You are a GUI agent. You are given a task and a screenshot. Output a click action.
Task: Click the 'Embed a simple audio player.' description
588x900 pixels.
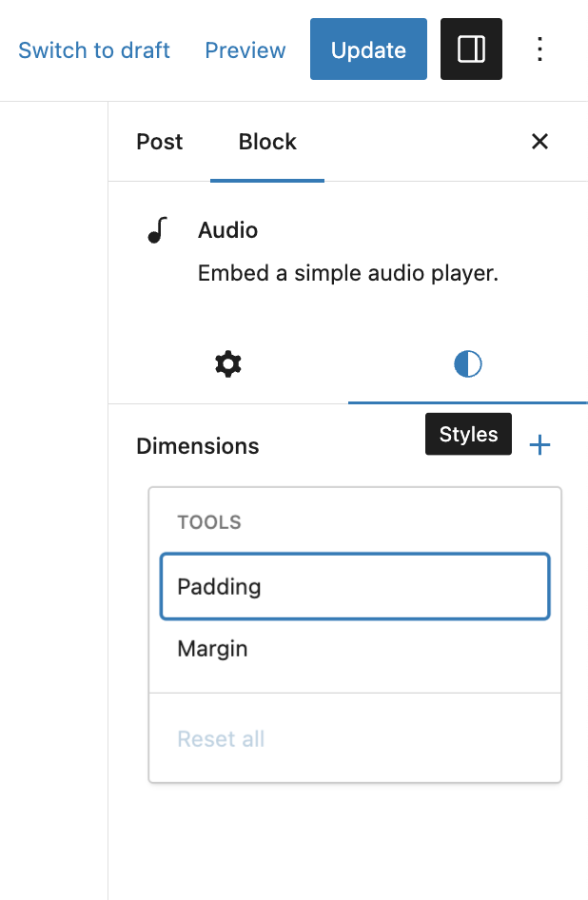tap(348, 273)
